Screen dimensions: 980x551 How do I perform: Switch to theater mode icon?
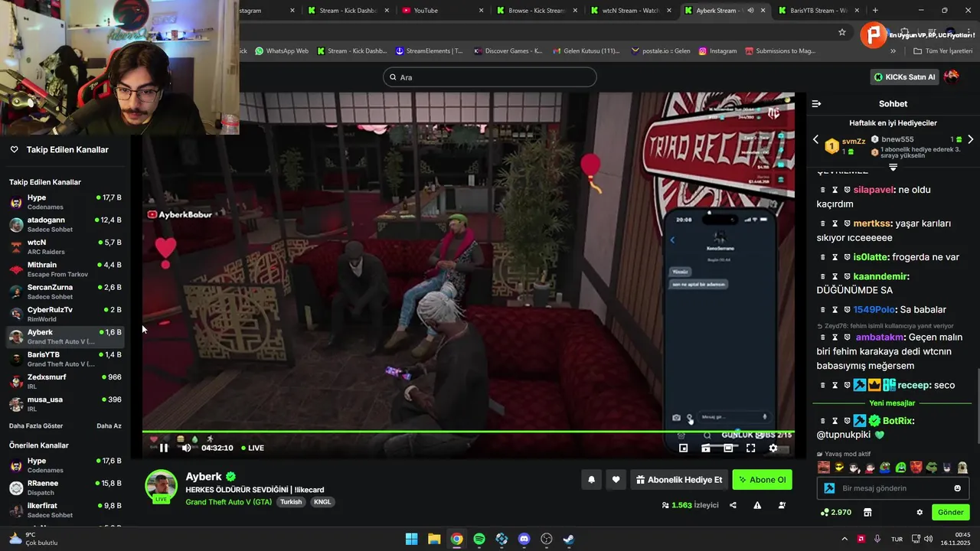click(x=728, y=448)
